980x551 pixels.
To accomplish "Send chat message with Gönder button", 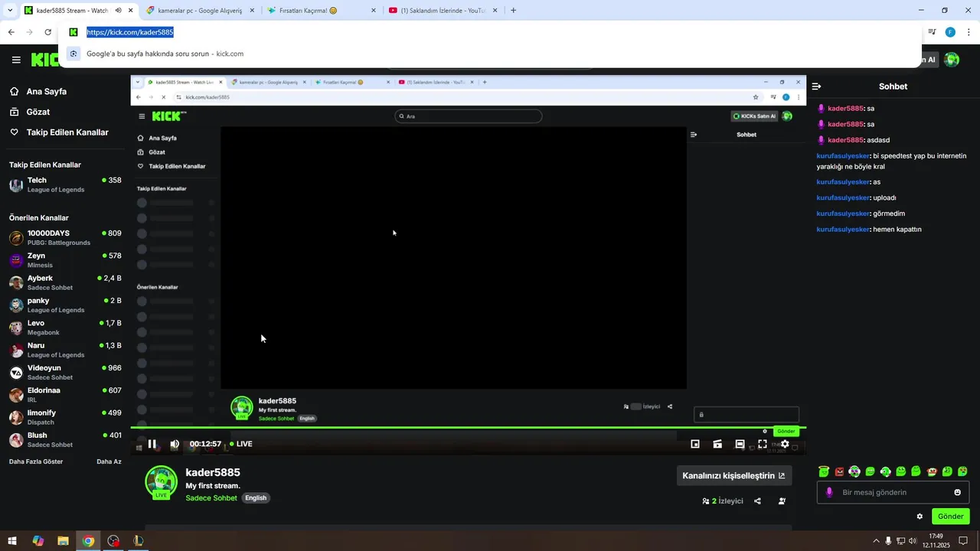I will [950, 517].
